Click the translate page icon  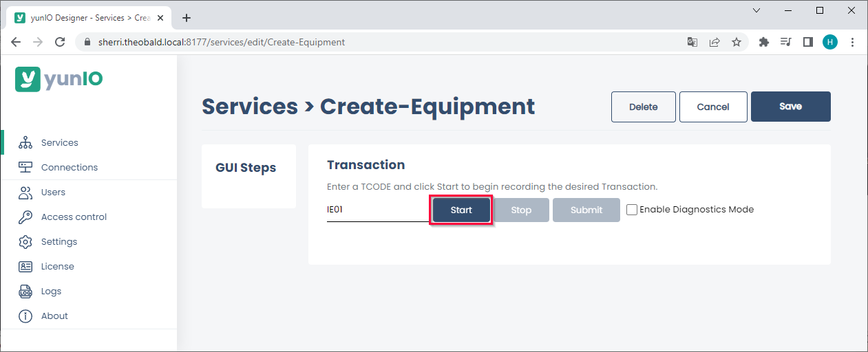pyautogui.click(x=692, y=42)
